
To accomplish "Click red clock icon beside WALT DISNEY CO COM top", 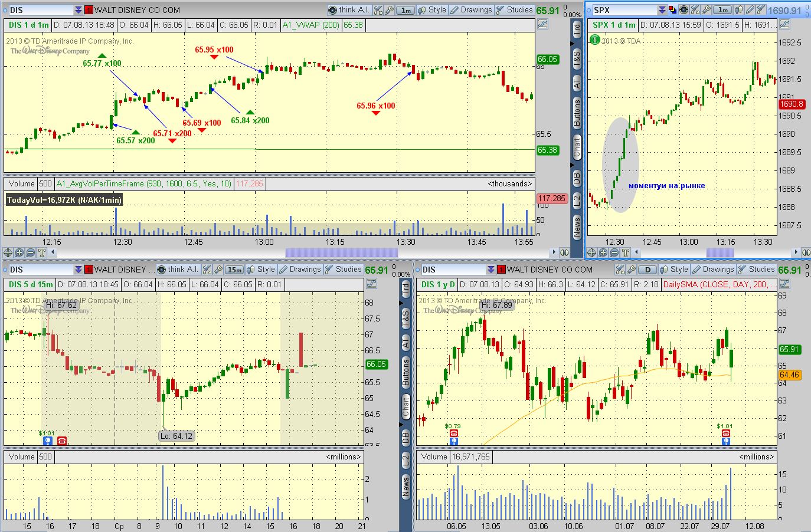I will pos(89,10).
